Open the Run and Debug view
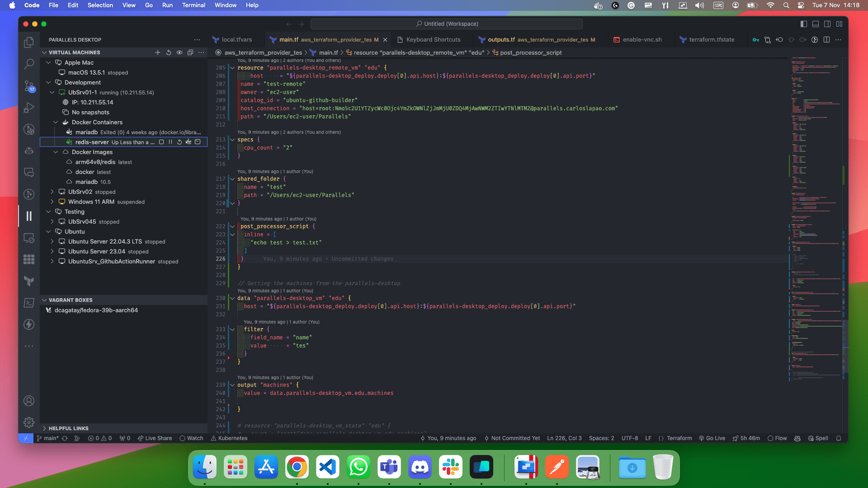Image resolution: width=868 pixels, height=488 pixels. [x=29, y=108]
